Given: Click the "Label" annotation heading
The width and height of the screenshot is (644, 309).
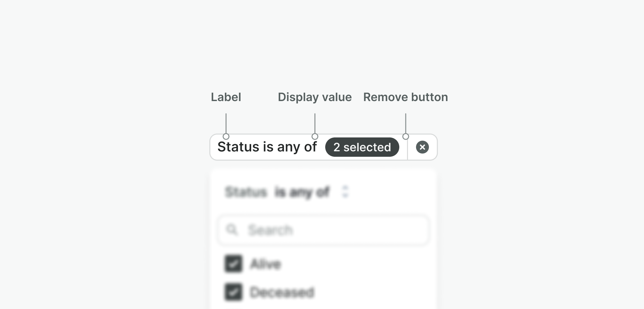Looking at the screenshot, I should [226, 97].
